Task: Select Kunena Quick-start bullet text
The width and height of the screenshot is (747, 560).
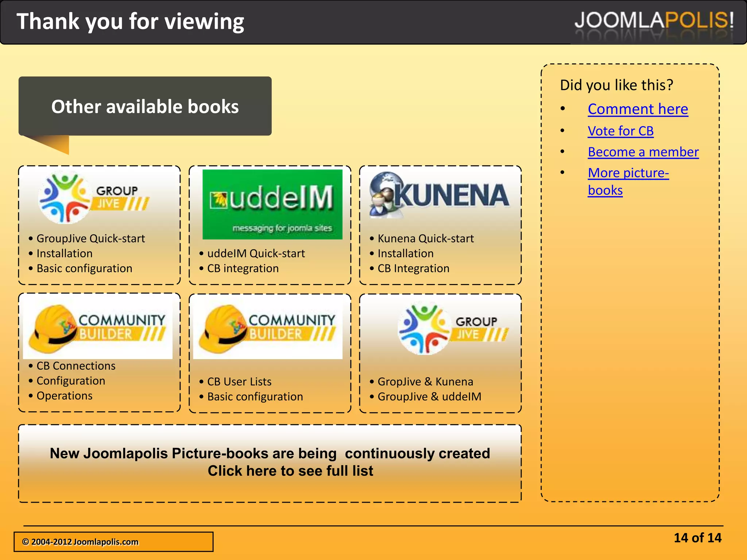Action: pos(426,238)
